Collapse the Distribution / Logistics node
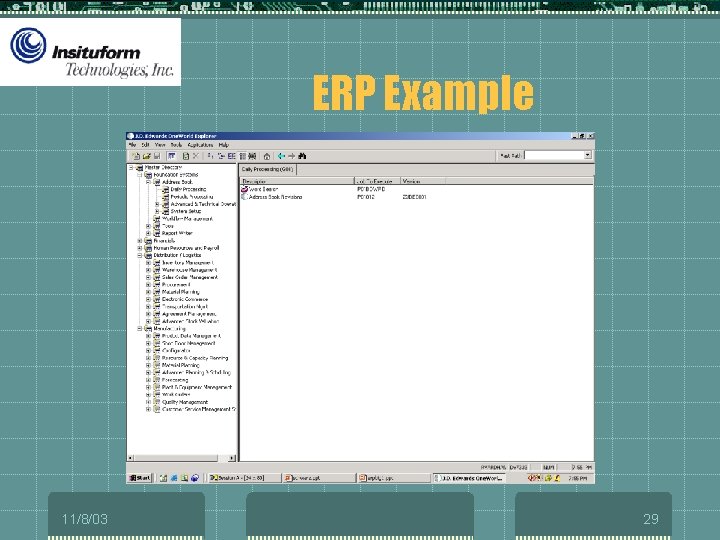Screen dimensions: 720x540 [140, 255]
